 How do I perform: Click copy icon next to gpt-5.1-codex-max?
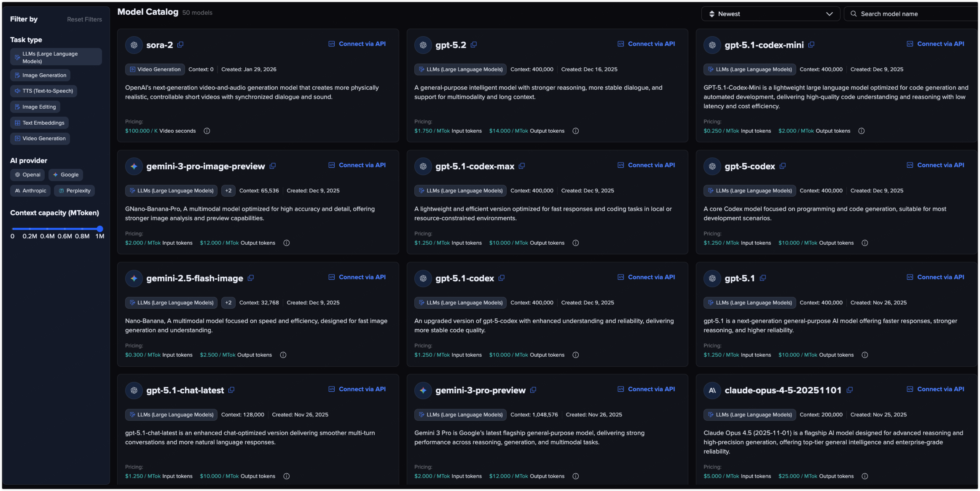(x=522, y=166)
